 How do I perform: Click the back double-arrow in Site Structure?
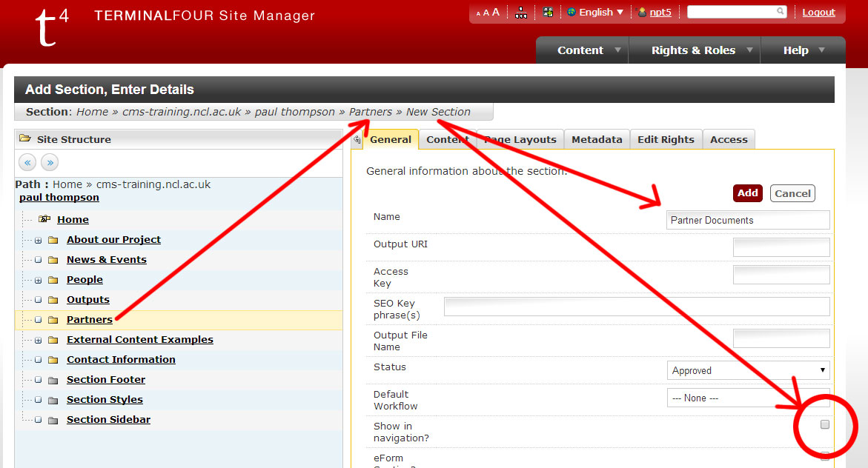(x=27, y=162)
